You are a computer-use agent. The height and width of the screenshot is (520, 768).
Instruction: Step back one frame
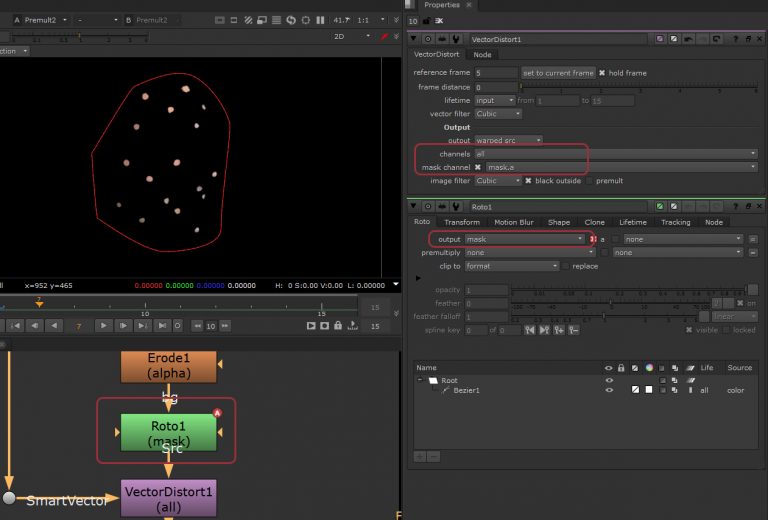(x=35, y=326)
